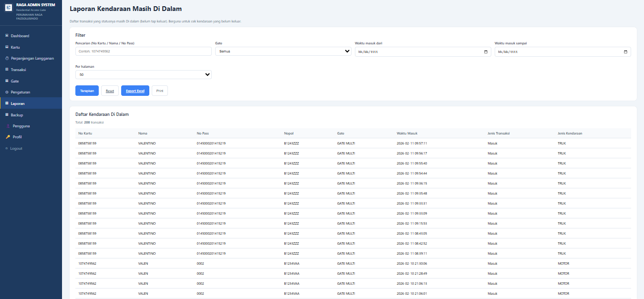Open the Per halaman dropdown
644x299 pixels.
click(x=143, y=74)
